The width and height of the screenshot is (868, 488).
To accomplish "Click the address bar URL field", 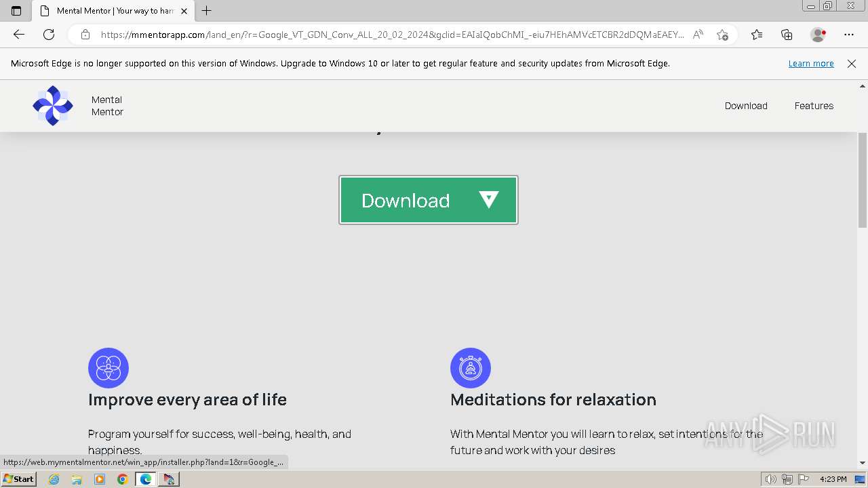I will pyautogui.click(x=392, y=35).
